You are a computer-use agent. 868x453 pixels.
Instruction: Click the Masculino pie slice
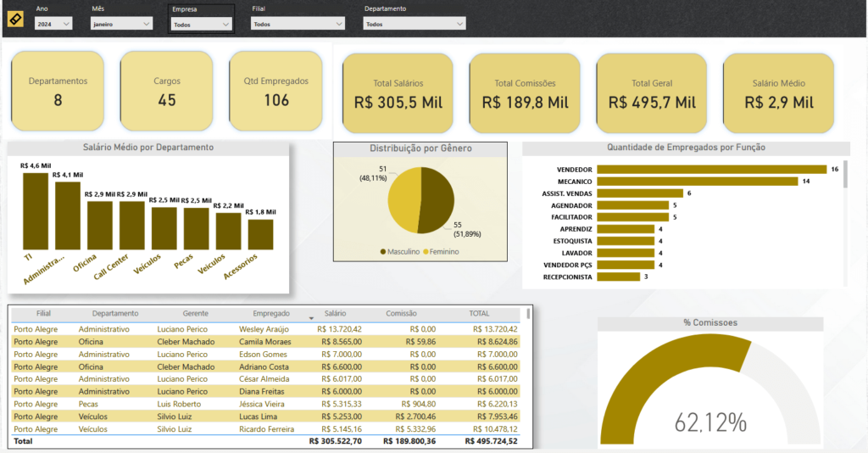(438, 199)
